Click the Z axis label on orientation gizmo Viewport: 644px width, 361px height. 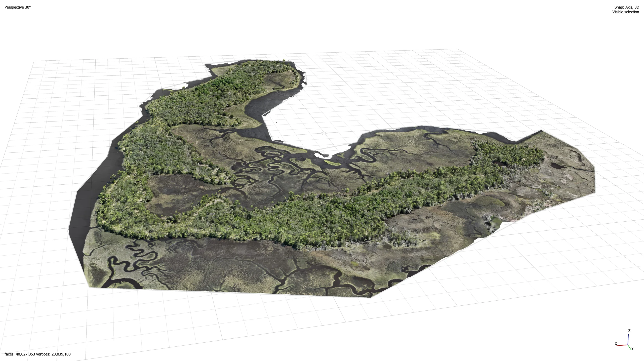pyautogui.click(x=629, y=331)
